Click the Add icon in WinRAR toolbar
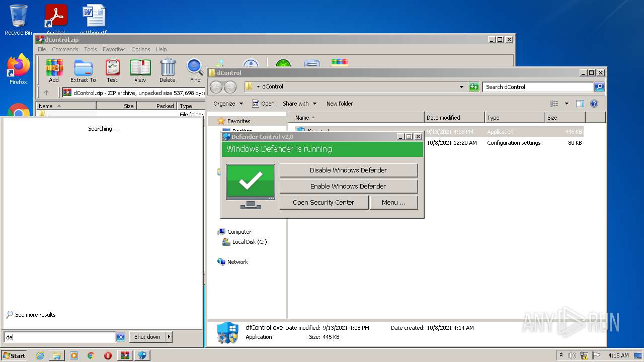Image resolution: width=644 pixels, height=362 pixels. 54,71
